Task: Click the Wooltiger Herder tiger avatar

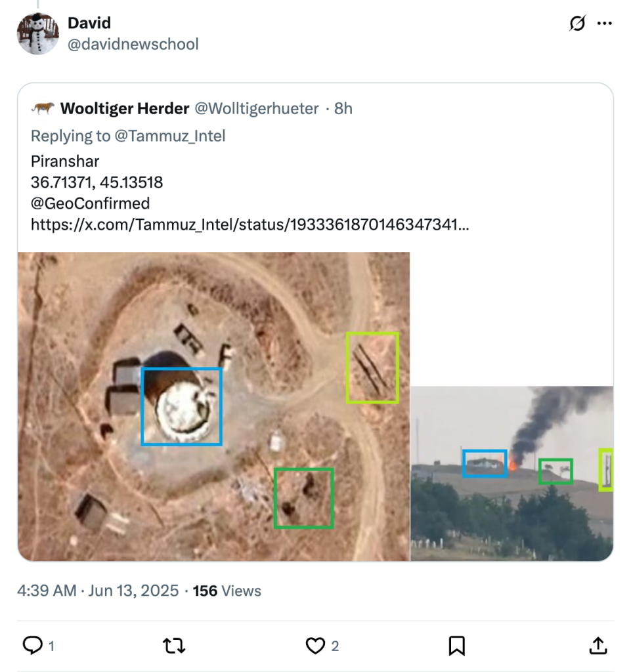Action: [x=43, y=109]
